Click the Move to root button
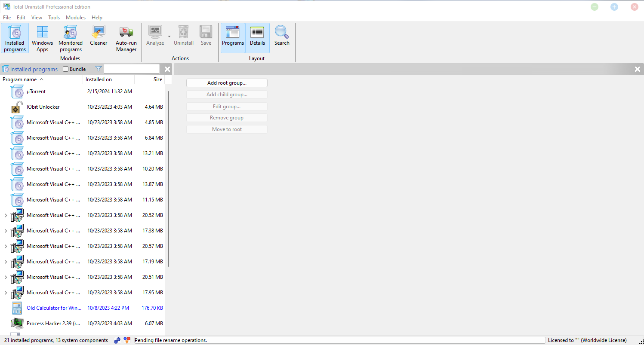644x345 pixels. 227,129
